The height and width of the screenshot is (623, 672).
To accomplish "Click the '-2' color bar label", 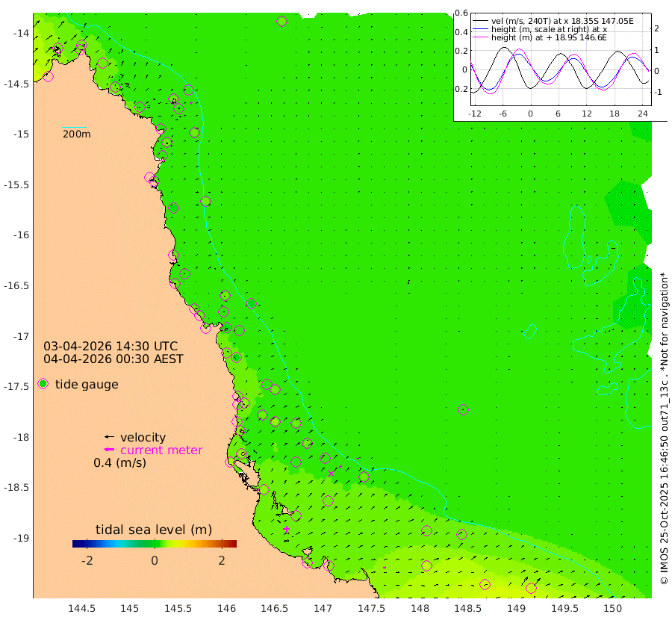I will coord(87,560).
